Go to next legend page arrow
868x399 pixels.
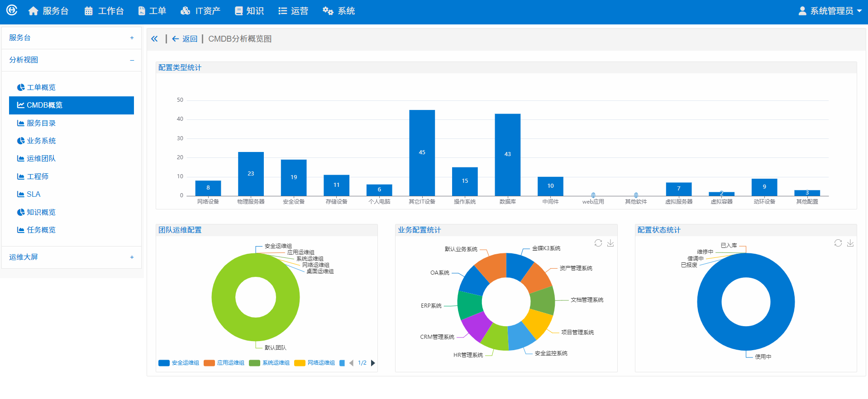pyautogui.click(x=373, y=363)
